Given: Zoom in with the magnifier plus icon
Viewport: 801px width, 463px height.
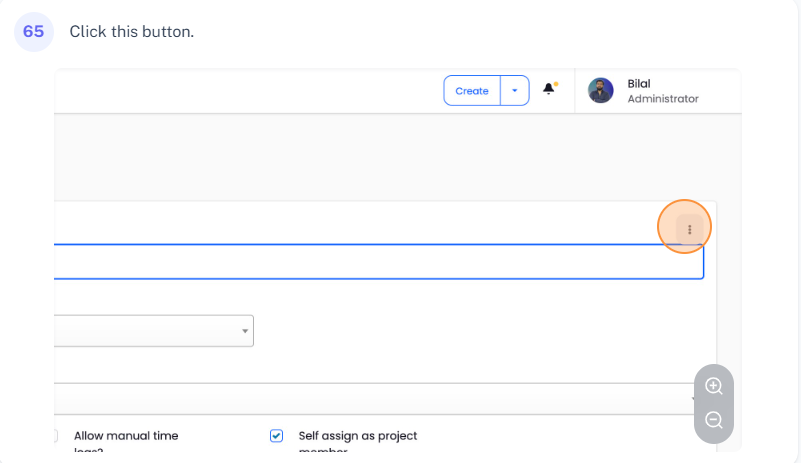Looking at the screenshot, I should pos(714,386).
